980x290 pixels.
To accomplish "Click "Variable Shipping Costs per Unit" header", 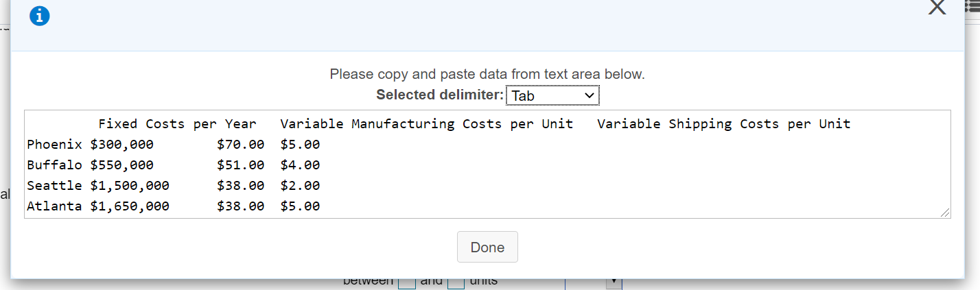I will 724,124.
